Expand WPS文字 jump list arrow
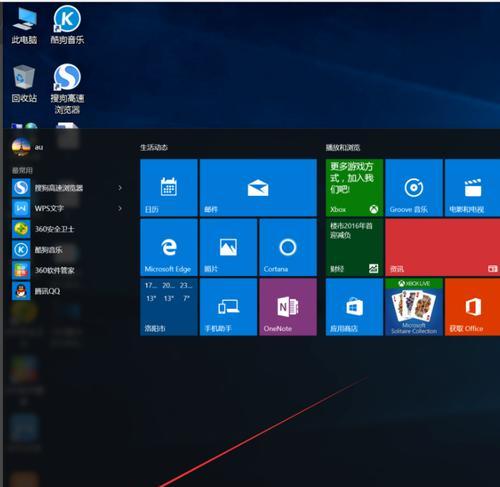The image size is (500, 487). pos(120,209)
